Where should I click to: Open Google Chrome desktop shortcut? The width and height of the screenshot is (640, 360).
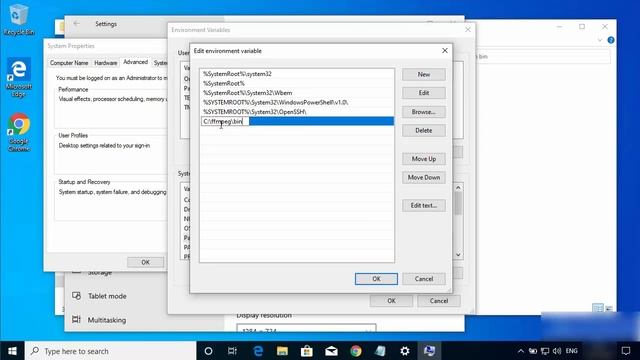click(x=19, y=132)
